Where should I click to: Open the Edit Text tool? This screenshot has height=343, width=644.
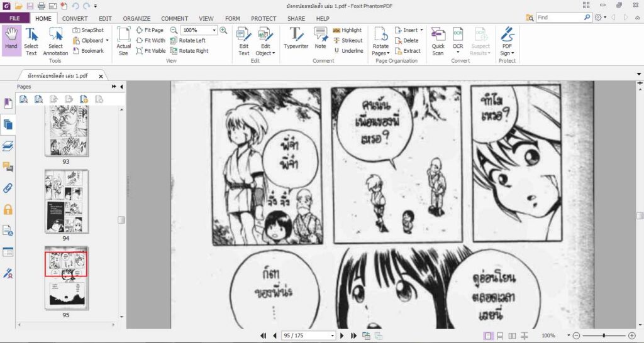click(x=244, y=41)
